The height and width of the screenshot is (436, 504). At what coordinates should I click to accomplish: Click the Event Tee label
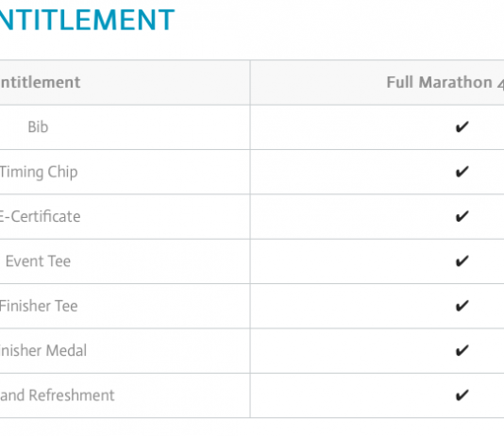pos(38,260)
